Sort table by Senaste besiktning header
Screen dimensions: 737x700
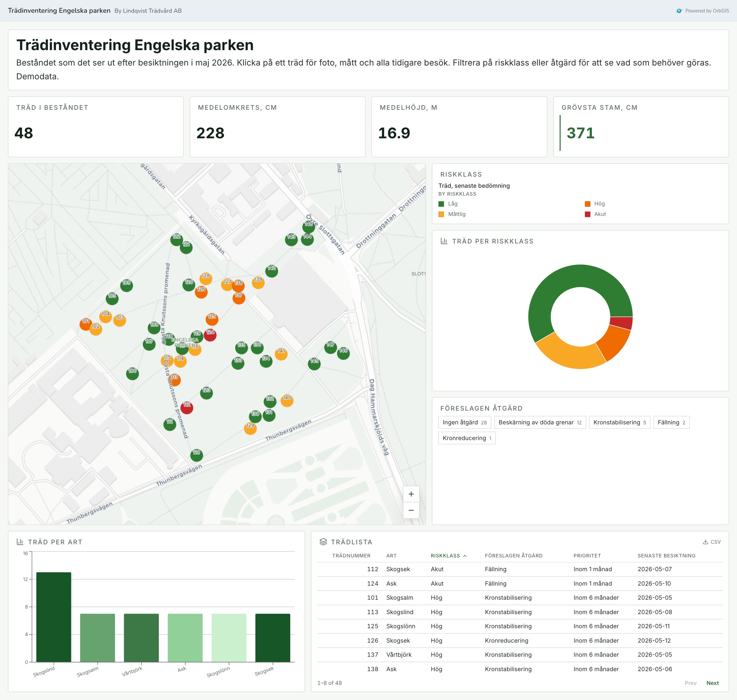click(667, 555)
